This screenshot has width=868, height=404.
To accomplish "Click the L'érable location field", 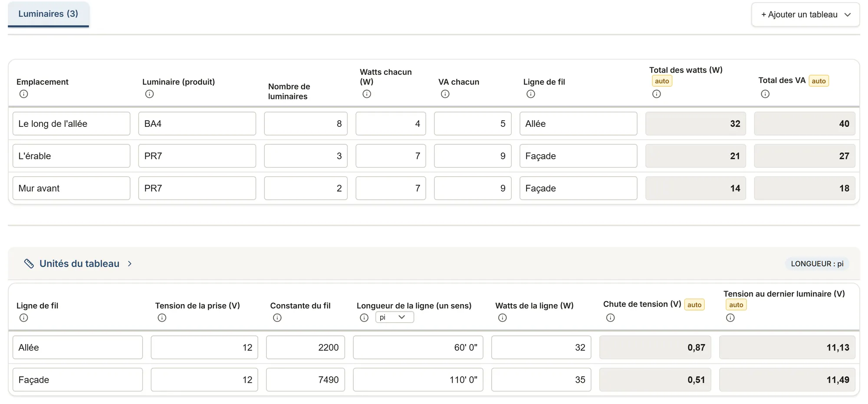I will (72, 156).
